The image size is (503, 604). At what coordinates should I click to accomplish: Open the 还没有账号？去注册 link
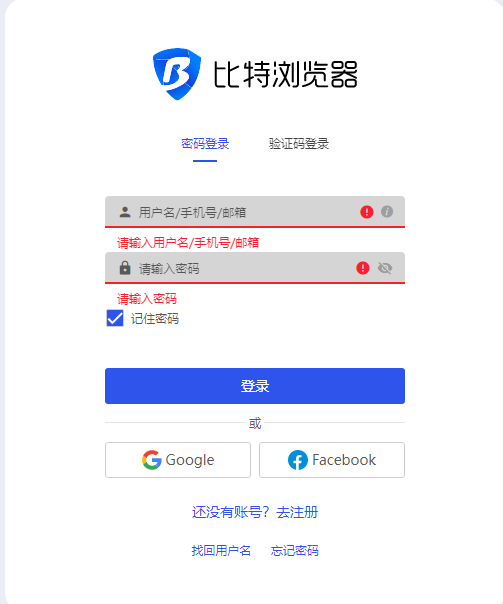[x=255, y=512]
